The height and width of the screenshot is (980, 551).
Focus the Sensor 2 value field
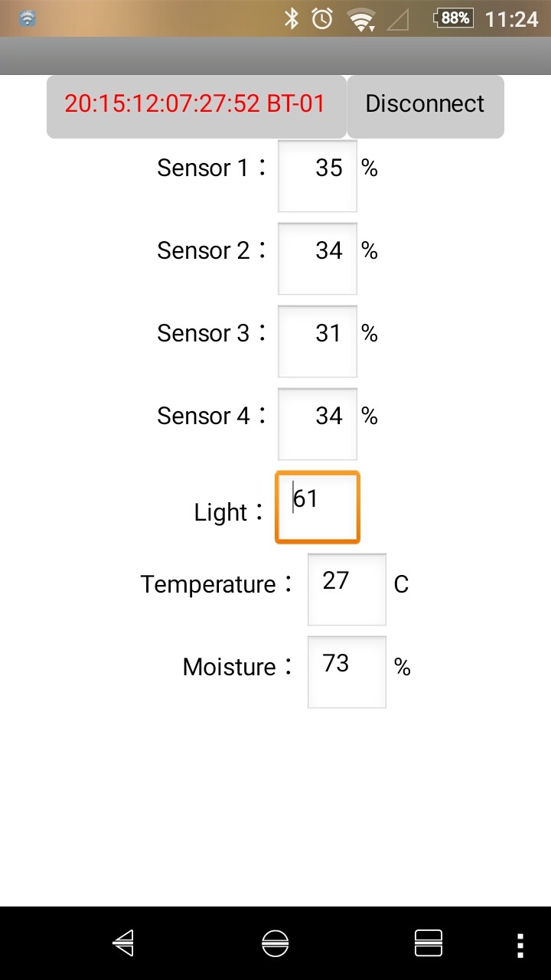tap(318, 259)
